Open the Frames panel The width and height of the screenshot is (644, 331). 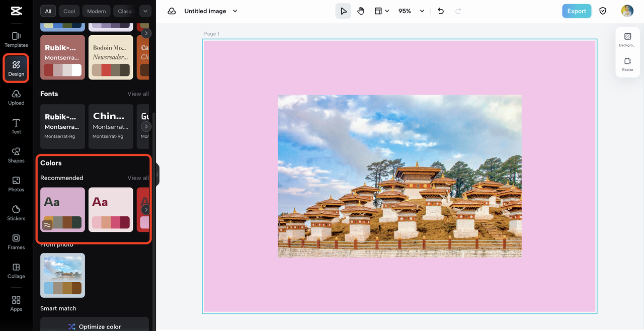point(16,242)
